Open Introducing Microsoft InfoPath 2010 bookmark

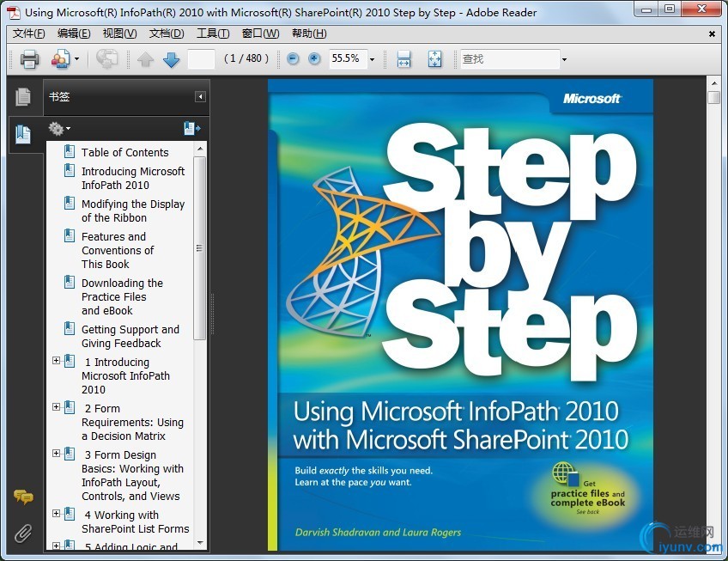click(x=133, y=178)
